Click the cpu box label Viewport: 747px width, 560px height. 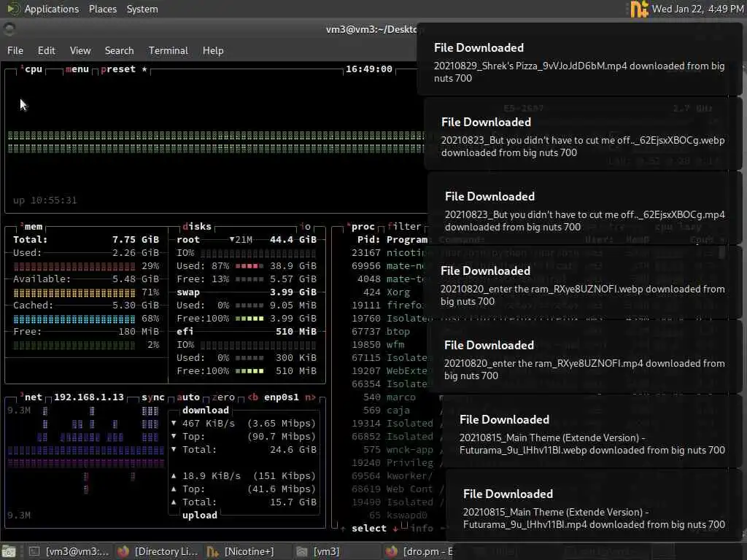(32, 69)
